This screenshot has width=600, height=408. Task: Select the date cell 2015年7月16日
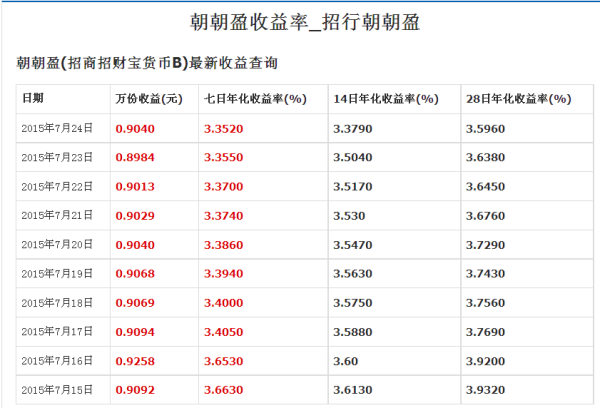(x=57, y=361)
